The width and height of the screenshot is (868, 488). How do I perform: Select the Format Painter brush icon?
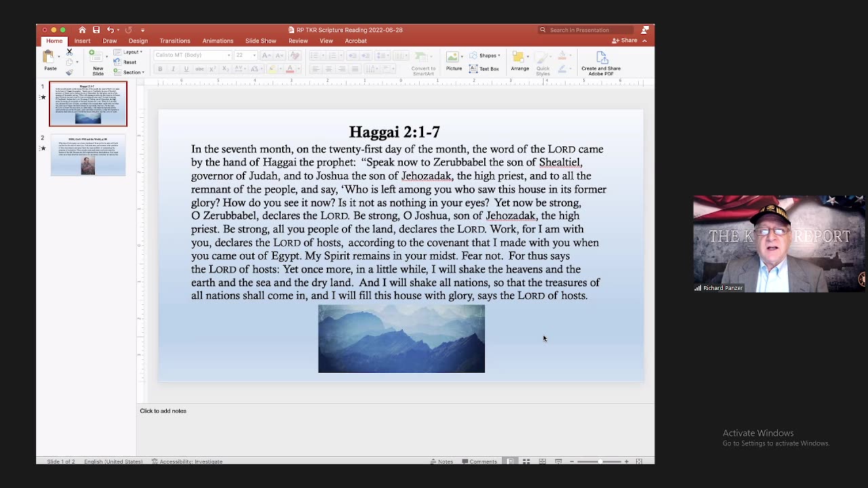(x=69, y=73)
